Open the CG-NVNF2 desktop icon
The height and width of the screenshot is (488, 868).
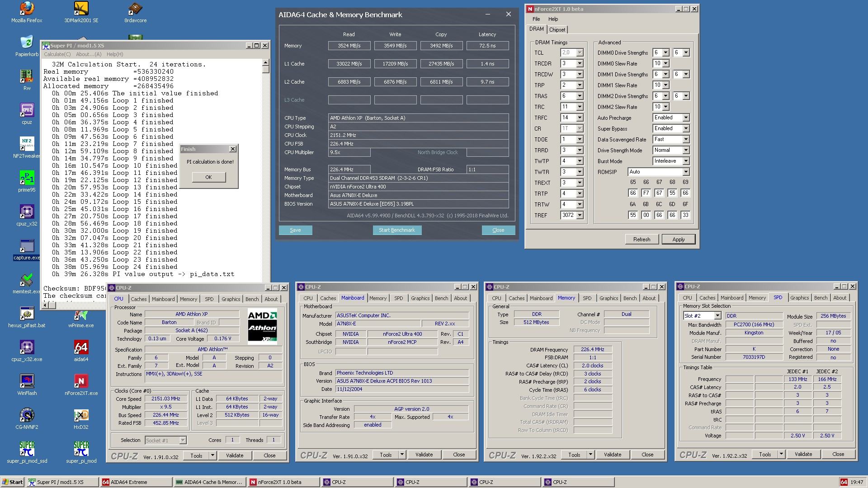coord(27,418)
